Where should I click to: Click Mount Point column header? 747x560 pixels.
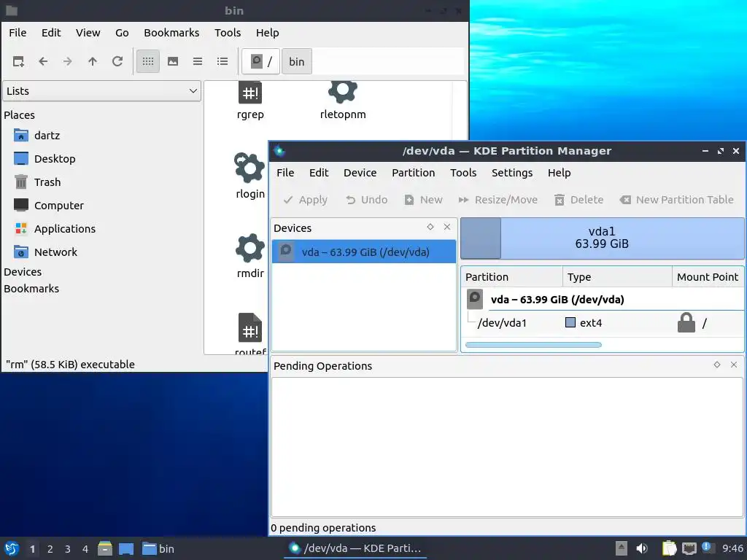coord(708,277)
